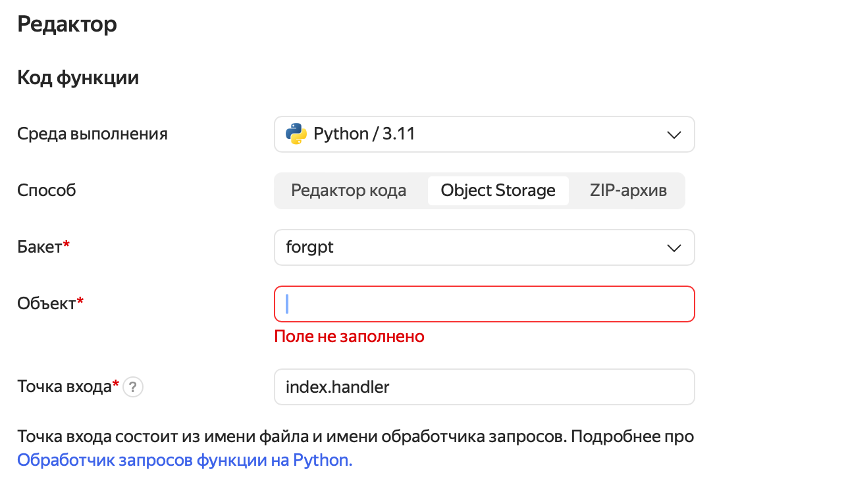Click the Код функции heading
This screenshot has height=504, width=848.
(78, 78)
